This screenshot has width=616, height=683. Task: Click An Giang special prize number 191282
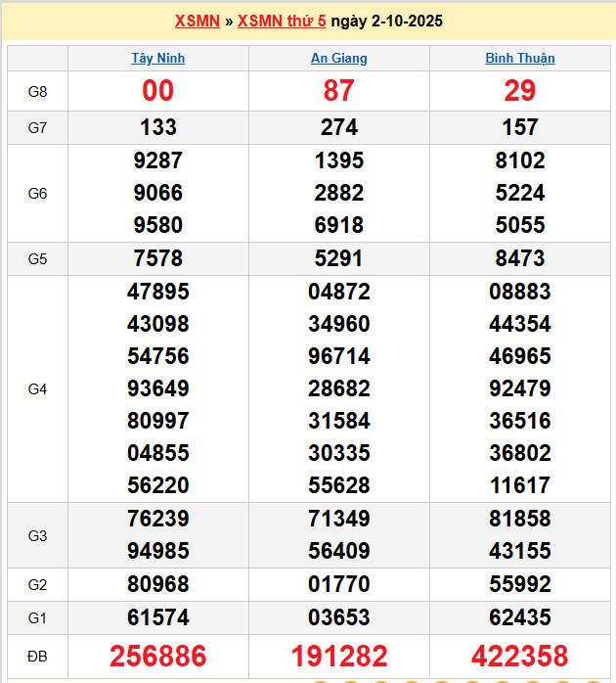[339, 656]
